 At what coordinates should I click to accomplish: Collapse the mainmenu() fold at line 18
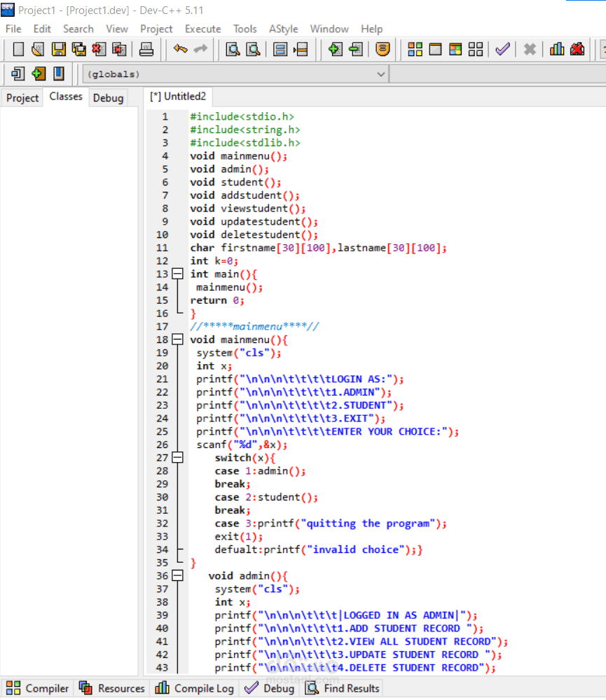coord(178,339)
